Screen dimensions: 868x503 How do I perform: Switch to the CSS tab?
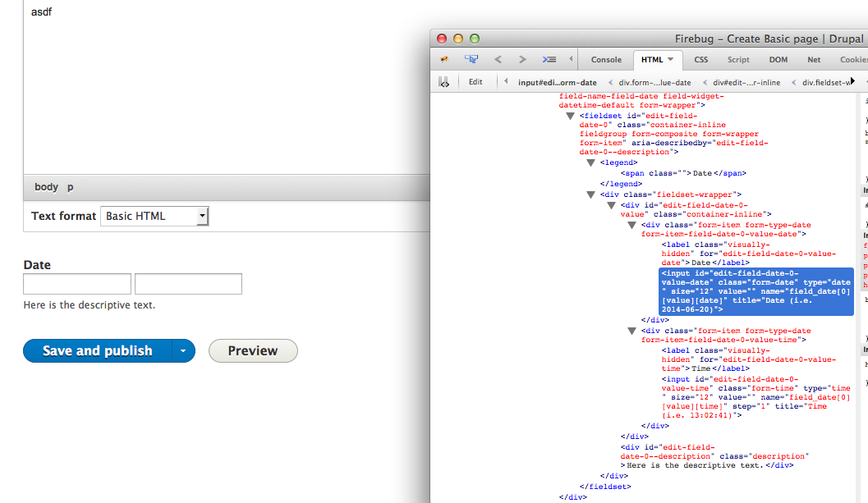[x=700, y=60]
